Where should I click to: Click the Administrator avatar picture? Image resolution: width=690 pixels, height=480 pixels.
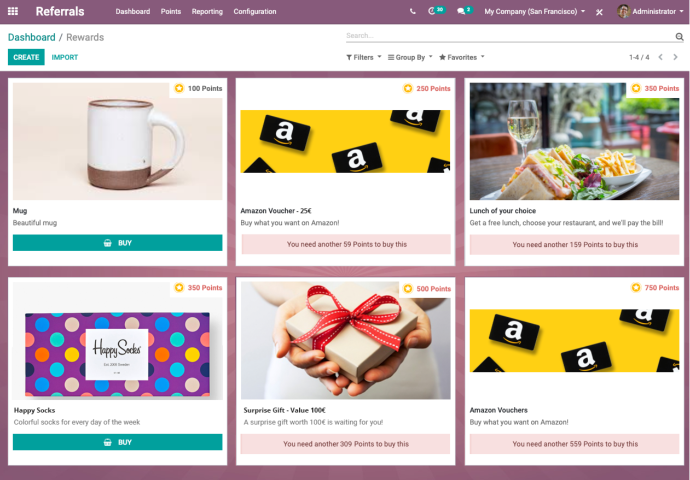point(623,11)
